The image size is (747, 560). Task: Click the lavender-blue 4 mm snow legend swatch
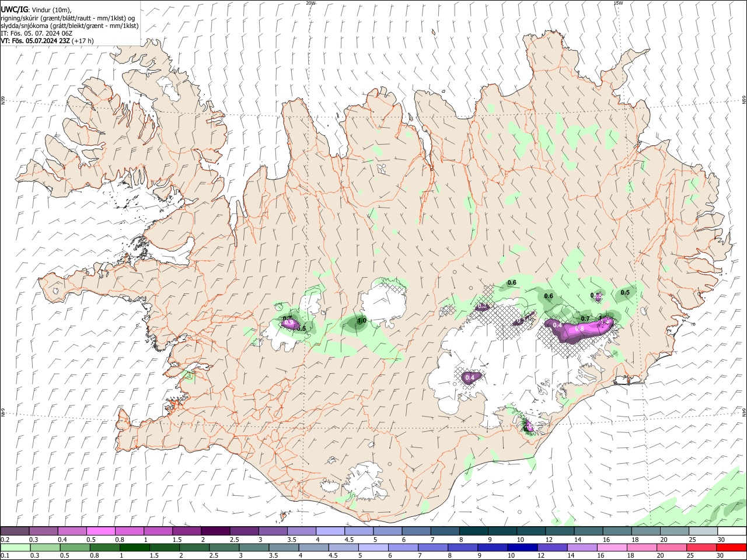point(330,531)
